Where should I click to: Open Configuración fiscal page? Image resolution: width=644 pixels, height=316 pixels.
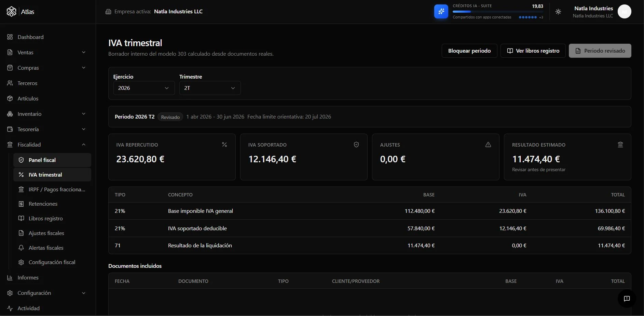[x=52, y=262]
